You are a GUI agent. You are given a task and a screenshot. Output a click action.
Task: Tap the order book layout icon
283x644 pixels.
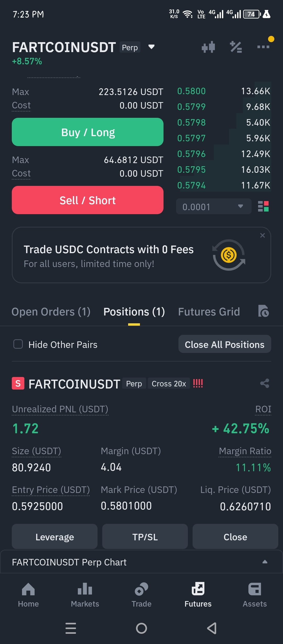[x=263, y=206]
